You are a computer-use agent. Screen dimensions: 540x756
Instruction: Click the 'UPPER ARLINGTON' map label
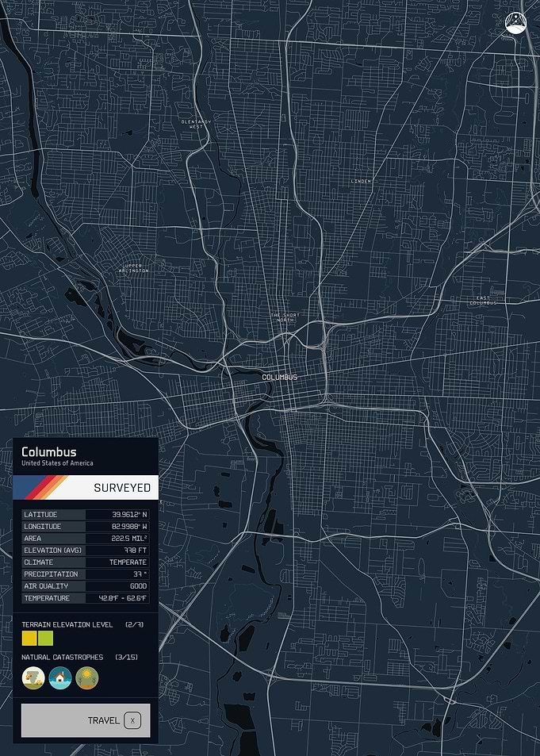133,269
